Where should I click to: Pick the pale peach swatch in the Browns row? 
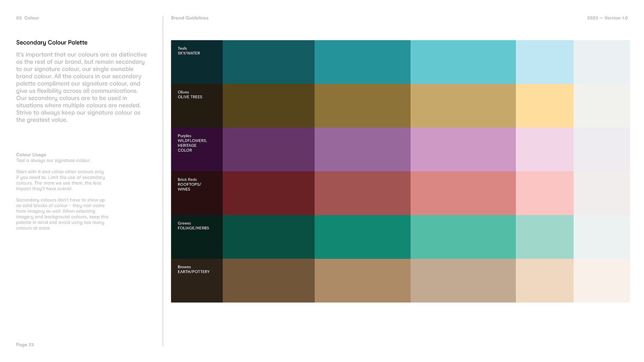coord(544,281)
